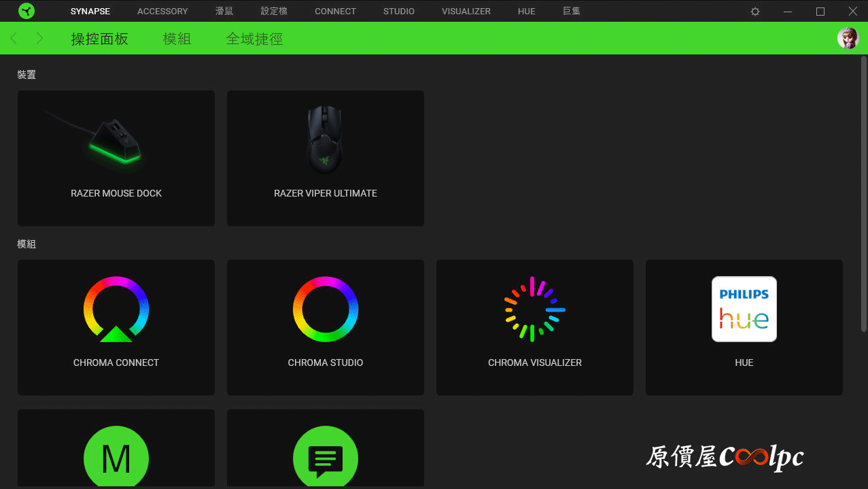Open the ACCESSORY tab

(x=162, y=12)
